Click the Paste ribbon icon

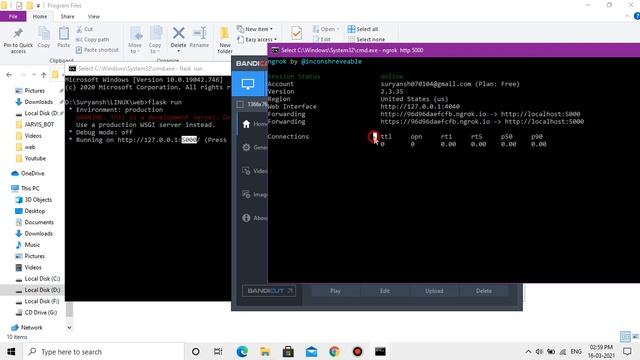[x=64, y=33]
